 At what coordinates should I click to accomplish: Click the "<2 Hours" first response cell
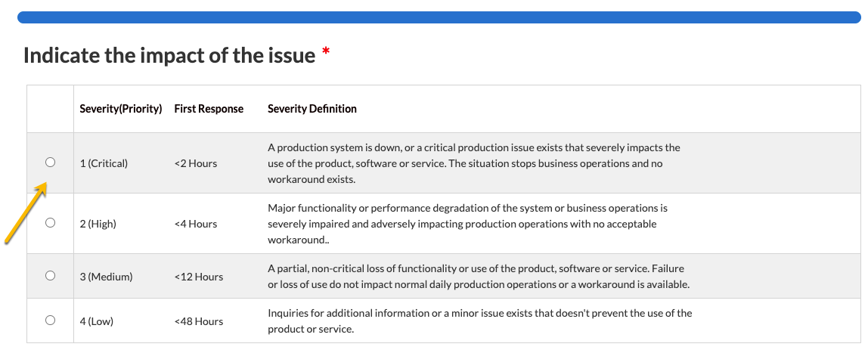click(195, 163)
